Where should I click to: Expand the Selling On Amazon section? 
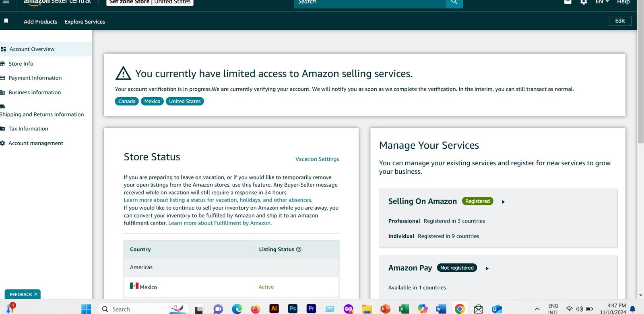pos(503,202)
